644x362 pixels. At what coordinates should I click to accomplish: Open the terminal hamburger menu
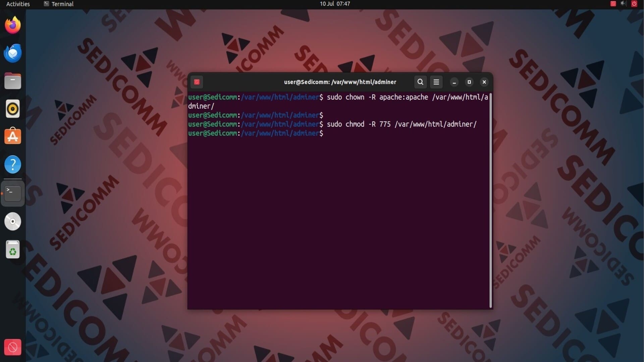[436, 82]
